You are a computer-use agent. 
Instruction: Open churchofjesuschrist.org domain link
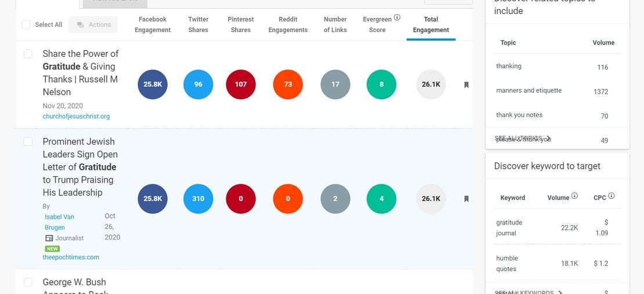point(76,116)
